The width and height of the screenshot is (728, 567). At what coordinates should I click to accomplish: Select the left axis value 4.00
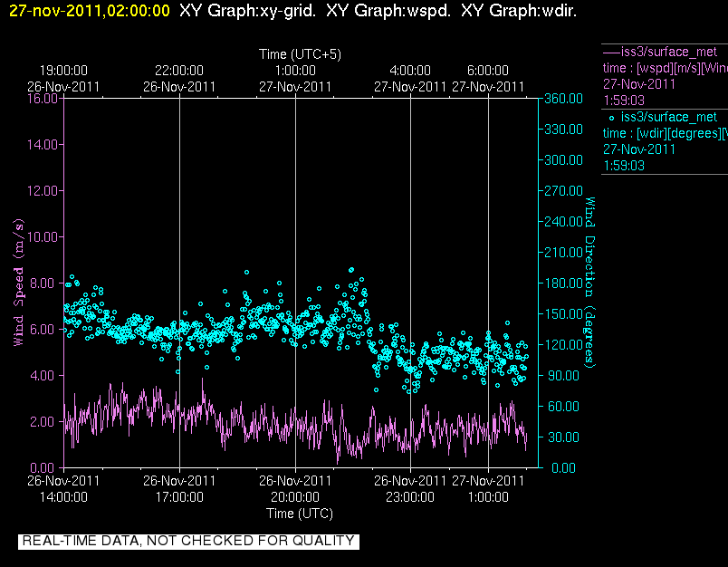43,375
